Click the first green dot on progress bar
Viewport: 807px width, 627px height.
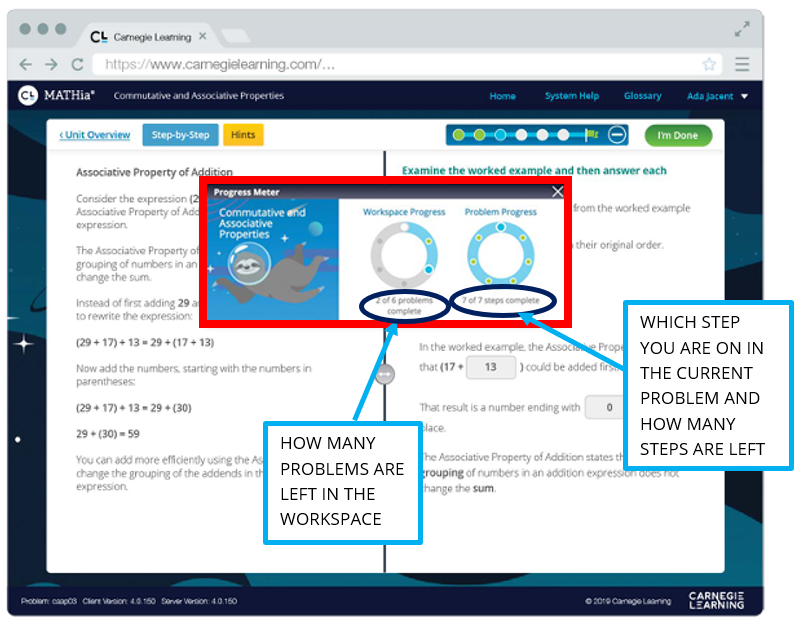pos(458,135)
